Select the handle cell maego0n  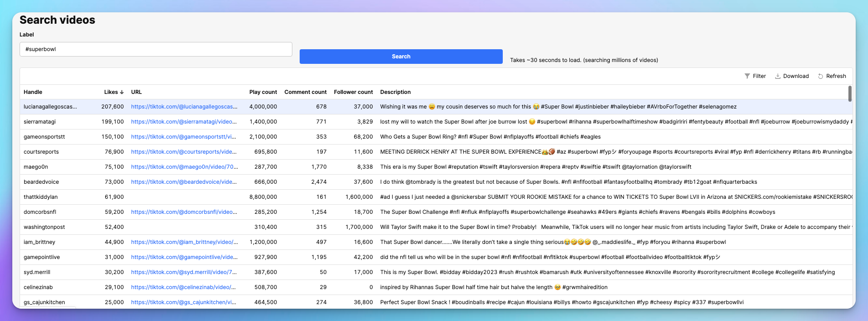pyautogui.click(x=36, y=167)
